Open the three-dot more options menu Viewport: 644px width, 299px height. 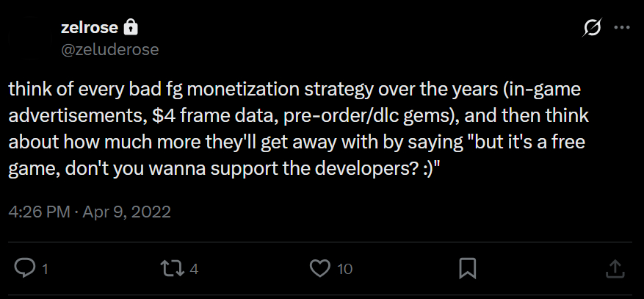(x=621, y=28)
